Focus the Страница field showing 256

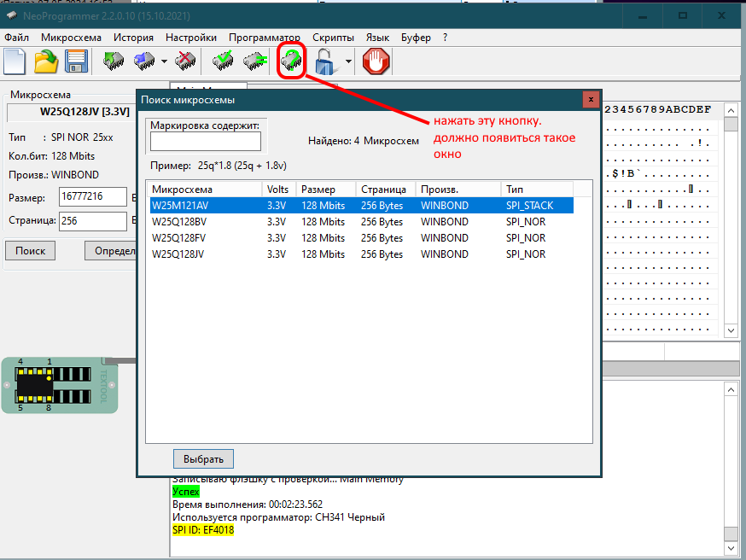[93, 221]
